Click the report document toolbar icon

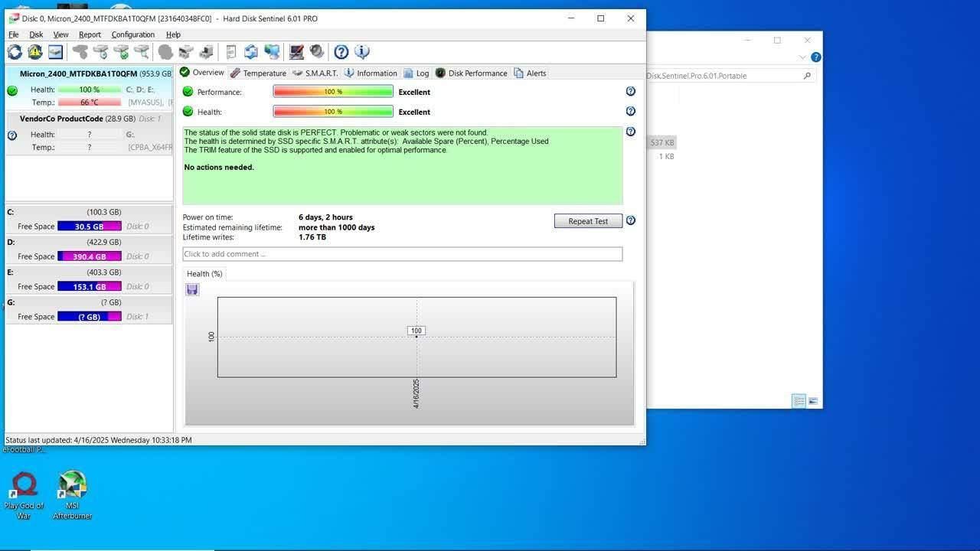tap(231, 52)
